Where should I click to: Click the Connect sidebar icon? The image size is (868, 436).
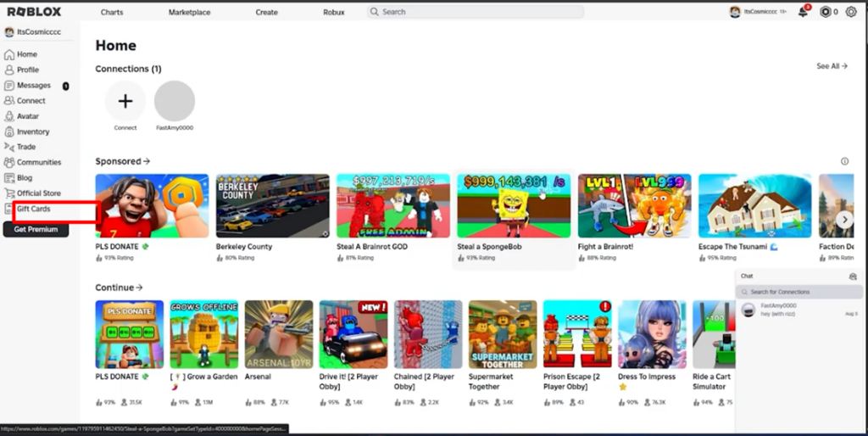coord(9,101)
